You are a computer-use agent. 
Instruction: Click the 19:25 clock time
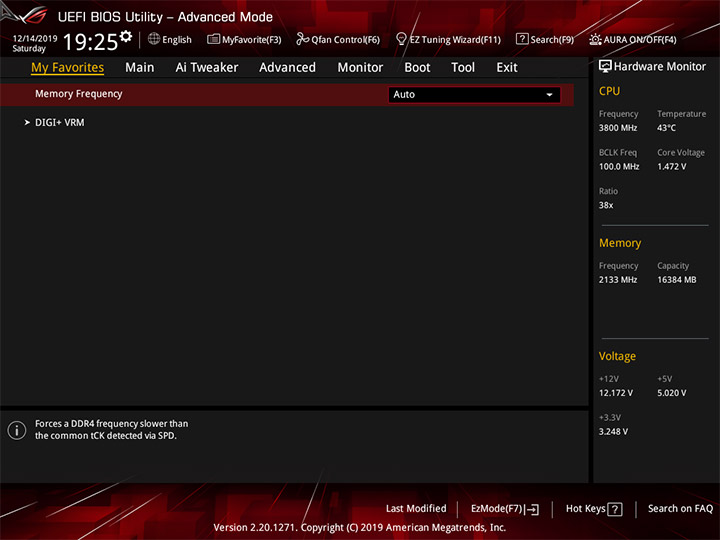(90, 42)
